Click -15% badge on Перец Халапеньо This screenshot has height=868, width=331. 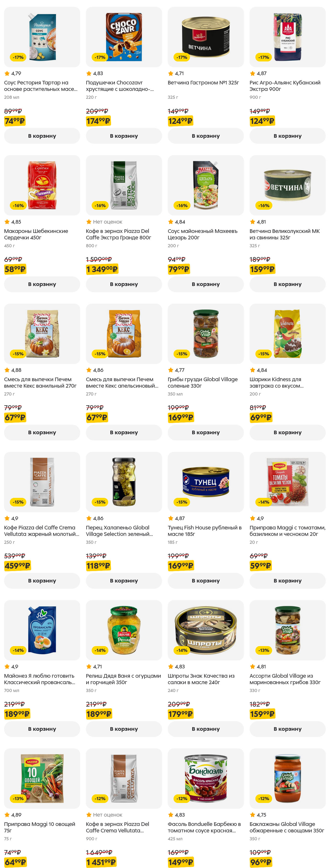[x=100, y=502]
